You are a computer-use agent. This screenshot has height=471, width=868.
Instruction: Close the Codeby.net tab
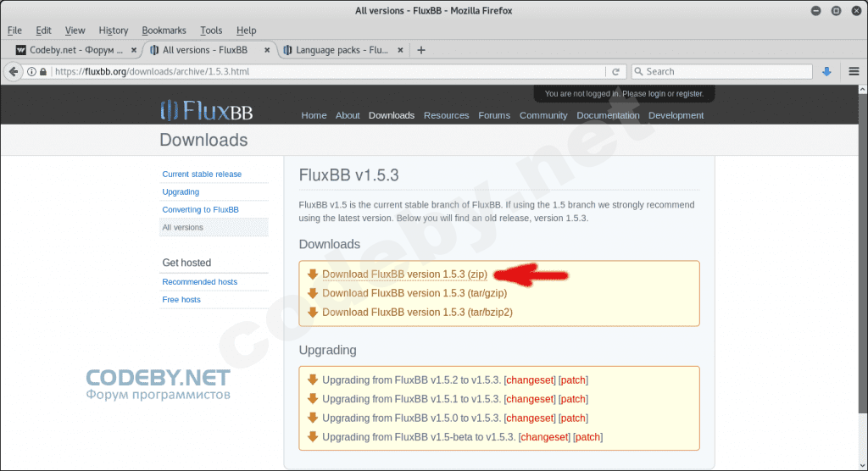tap(134, 50)
